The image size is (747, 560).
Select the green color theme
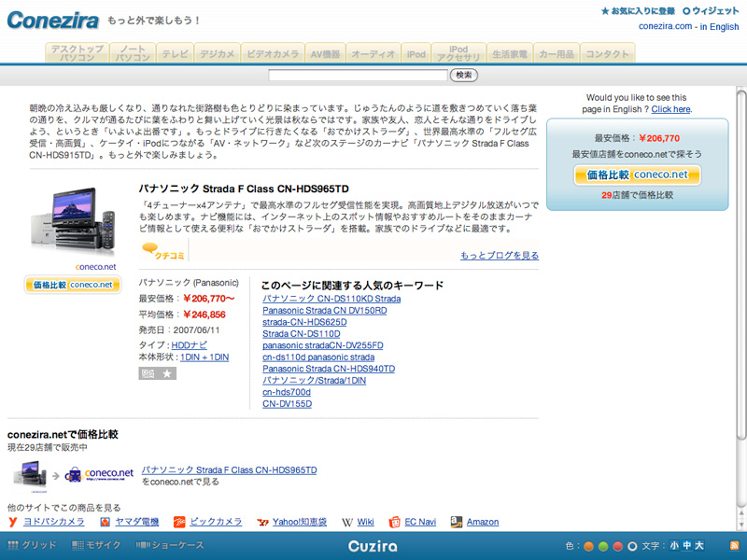[x=603, y=546]
